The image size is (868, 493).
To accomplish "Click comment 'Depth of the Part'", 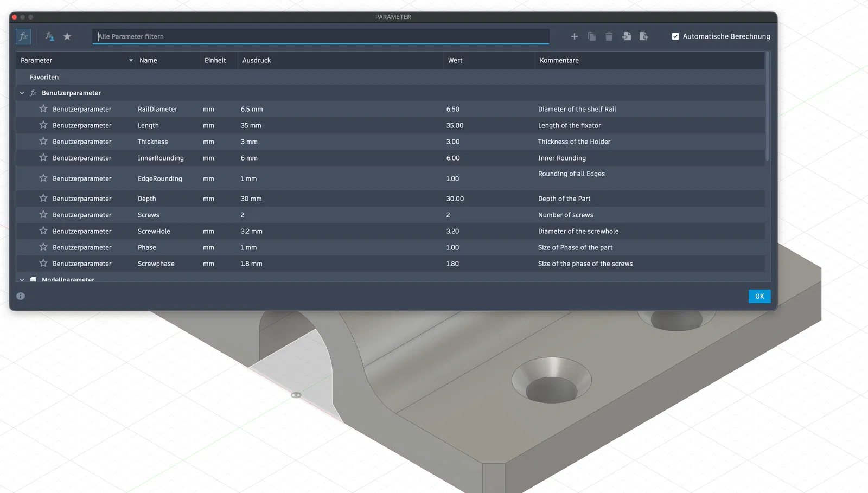I will (564, 199).
